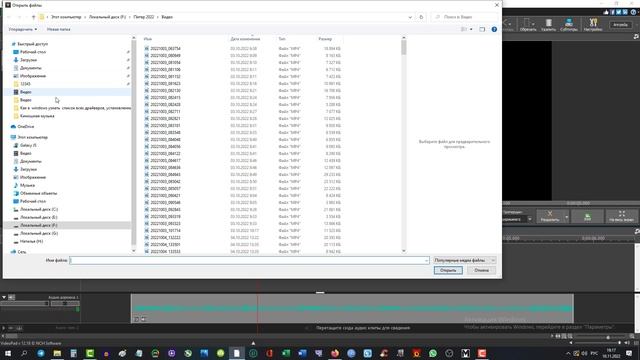Viewport: 640px width, 360px height.
Task: Click the Отмена button
Action: 481,270
